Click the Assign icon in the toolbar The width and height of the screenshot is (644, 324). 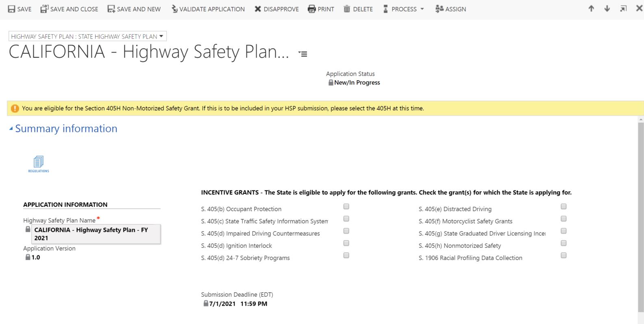pyautogui.click(x=439, y=9)
